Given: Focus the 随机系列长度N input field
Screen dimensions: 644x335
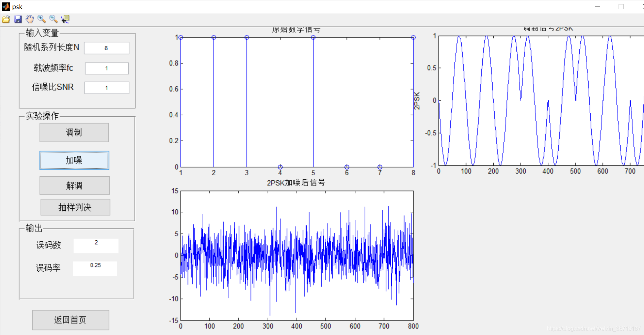Looking at the screenshot, I should 107,48.
